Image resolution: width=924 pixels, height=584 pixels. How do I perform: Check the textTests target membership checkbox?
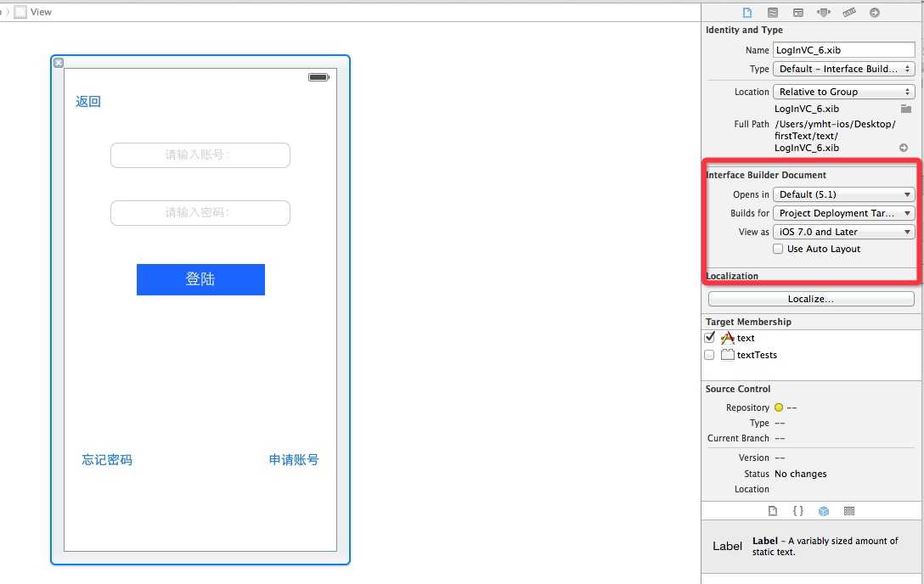click(709, 355)
